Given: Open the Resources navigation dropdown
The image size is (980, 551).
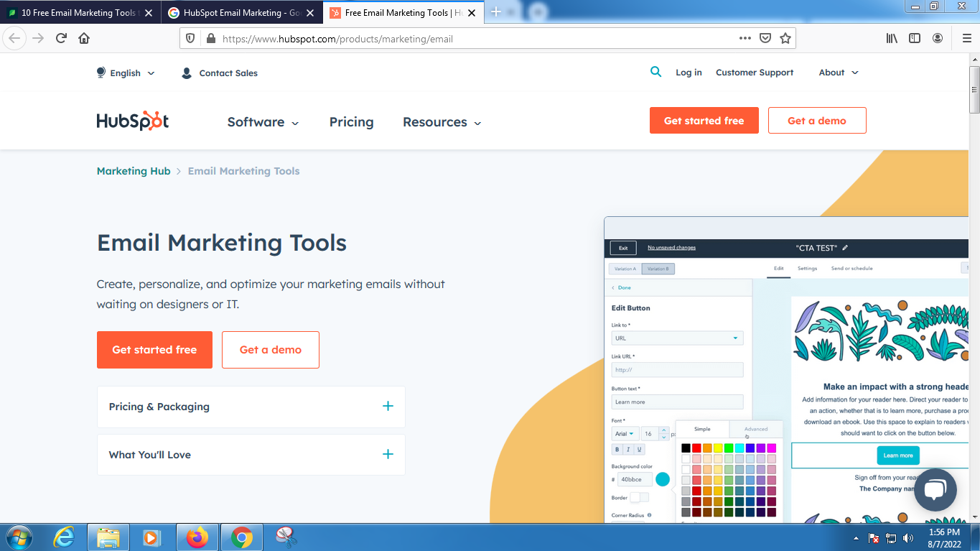Looking at the screenshot, I should pyautogui.click(x=442, y=122).
